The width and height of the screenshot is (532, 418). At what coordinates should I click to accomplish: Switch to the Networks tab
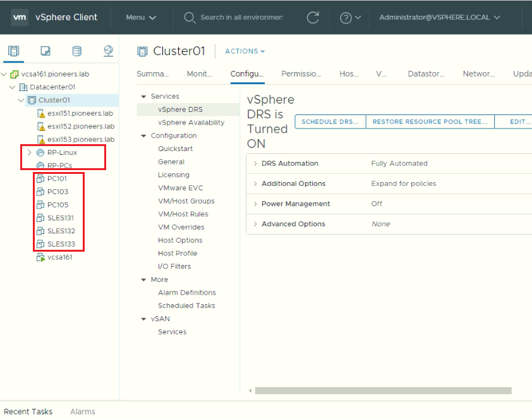(479, 74)
